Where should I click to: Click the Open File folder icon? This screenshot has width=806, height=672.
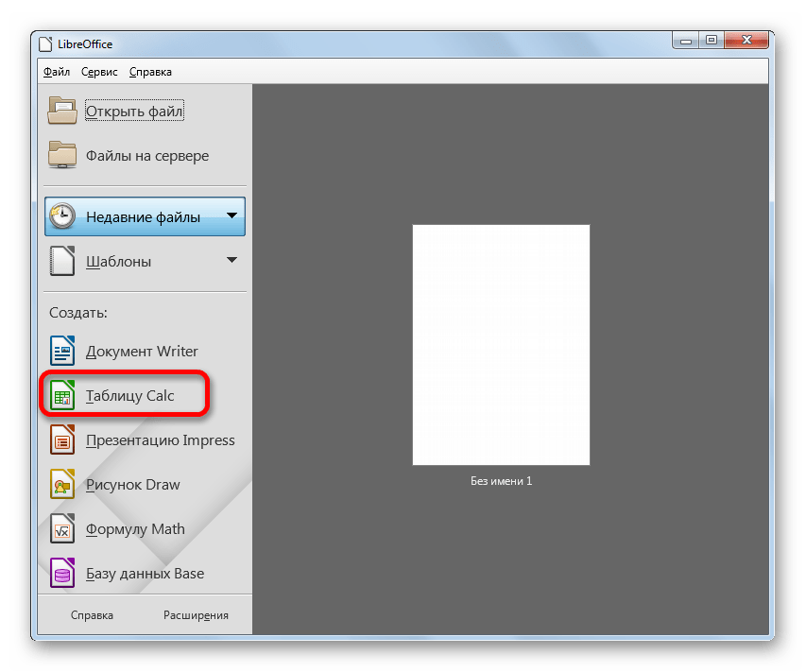[x=63, y=112]
